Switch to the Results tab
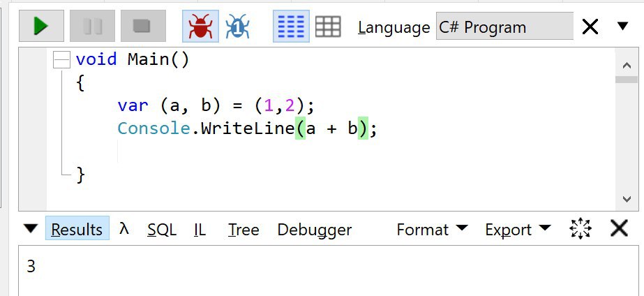This screenshot has width=644, height=296. [x=77, y=228]
